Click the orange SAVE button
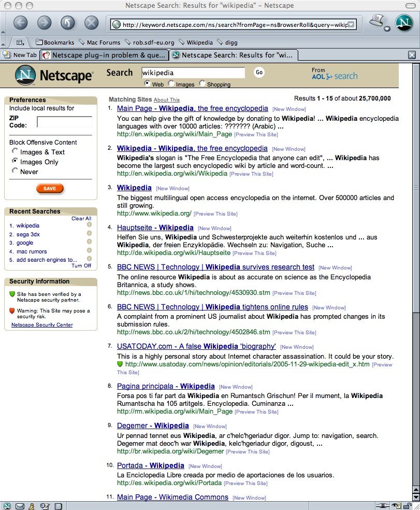420x510 pixels. [50, 188]
